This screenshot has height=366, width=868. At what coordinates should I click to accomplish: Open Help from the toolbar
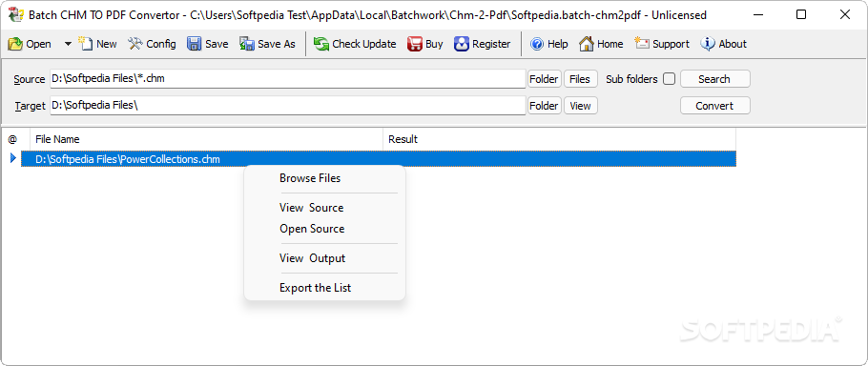tap(549, 44)
